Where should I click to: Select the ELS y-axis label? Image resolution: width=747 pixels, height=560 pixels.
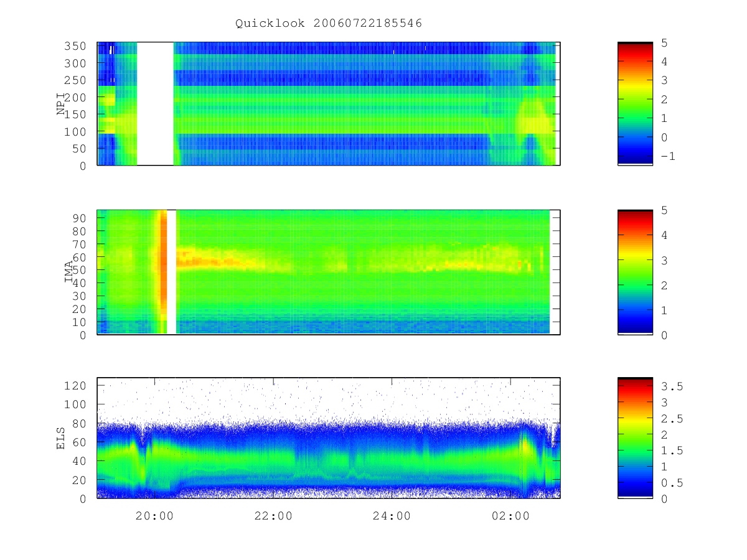click(62, 438)
